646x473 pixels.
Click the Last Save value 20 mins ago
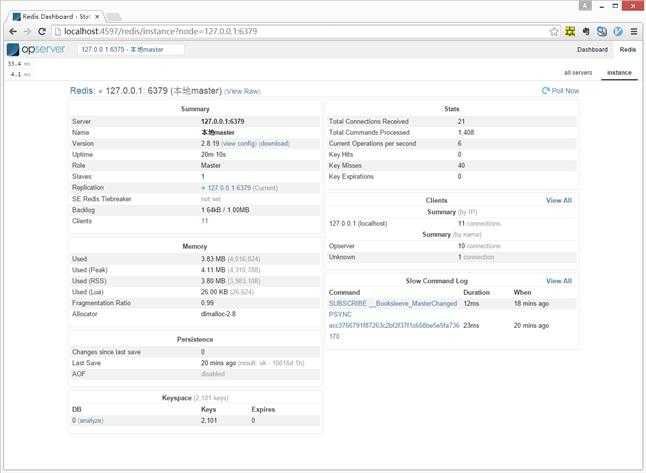click(x=218, y=363)
